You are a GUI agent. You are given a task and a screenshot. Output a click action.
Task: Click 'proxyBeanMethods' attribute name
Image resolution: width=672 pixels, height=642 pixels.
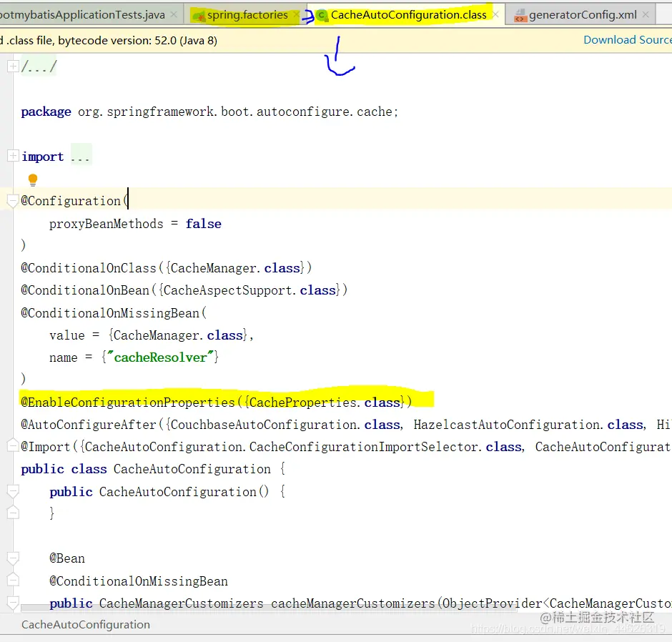coord(107,224)
